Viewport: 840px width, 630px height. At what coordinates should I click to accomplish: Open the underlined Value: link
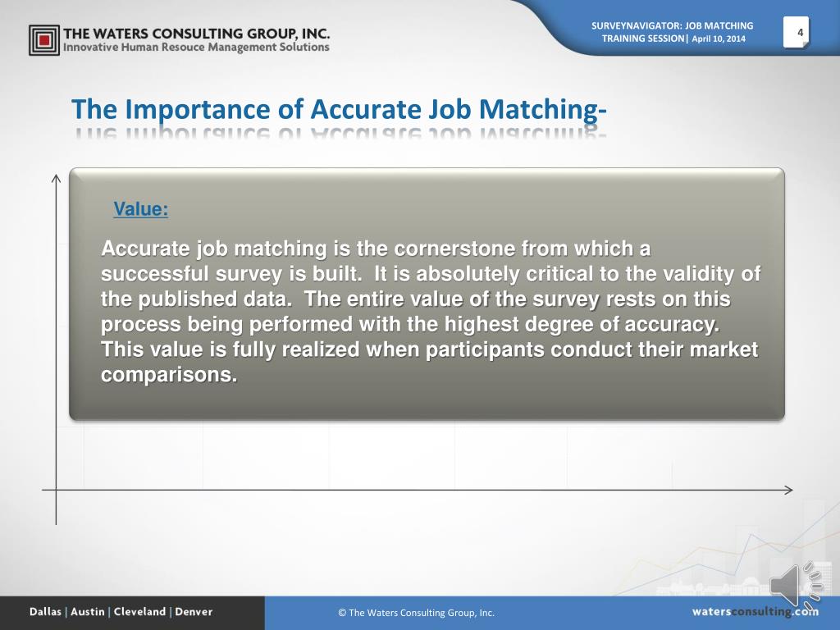(141, 209)
